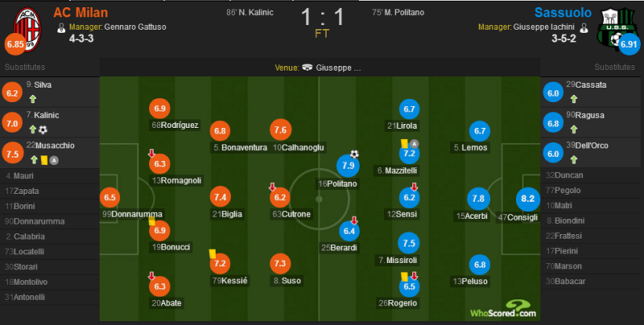
Task: Select Consigli's 8.2 rating circle
Action: pyautogui.click(x=528, y=199)
